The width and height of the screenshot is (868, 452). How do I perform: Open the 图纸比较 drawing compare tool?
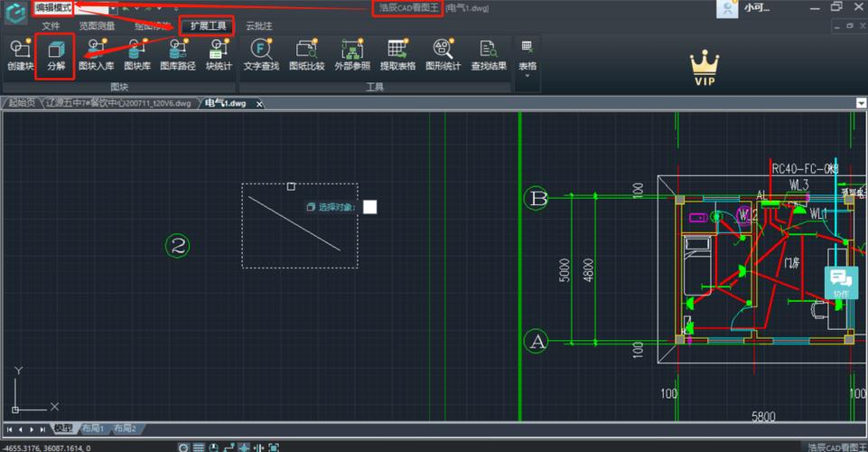point(306,53)
